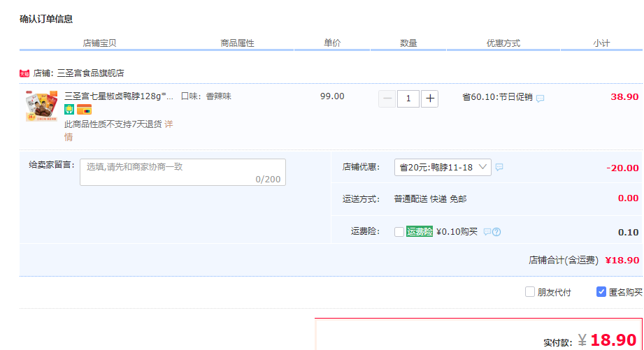The height and width of the screenshot is (350, 644).
Task: Click the 数量 column header
Action: click(408, 43)
